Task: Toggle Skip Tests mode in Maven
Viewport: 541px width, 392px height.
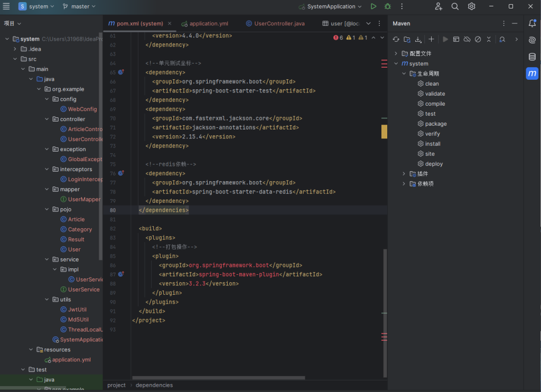Action: coord(478,39)
